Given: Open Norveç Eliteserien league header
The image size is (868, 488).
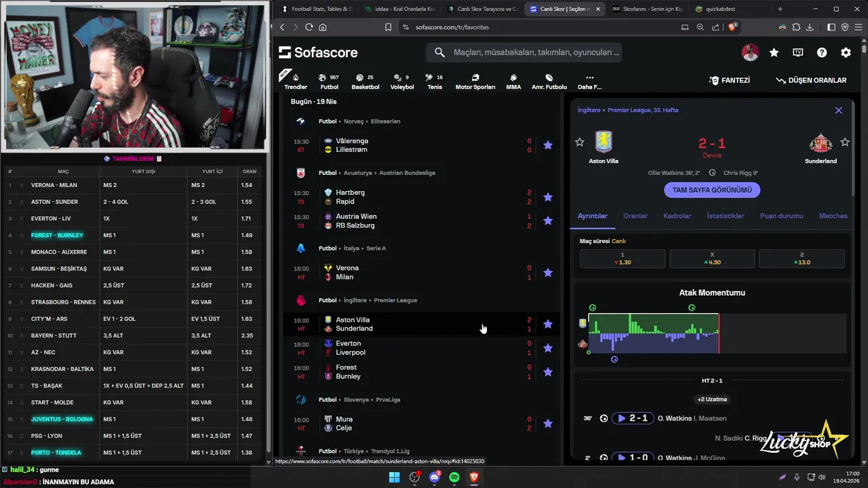Looking at the screenshot, I should click(359, 121).
